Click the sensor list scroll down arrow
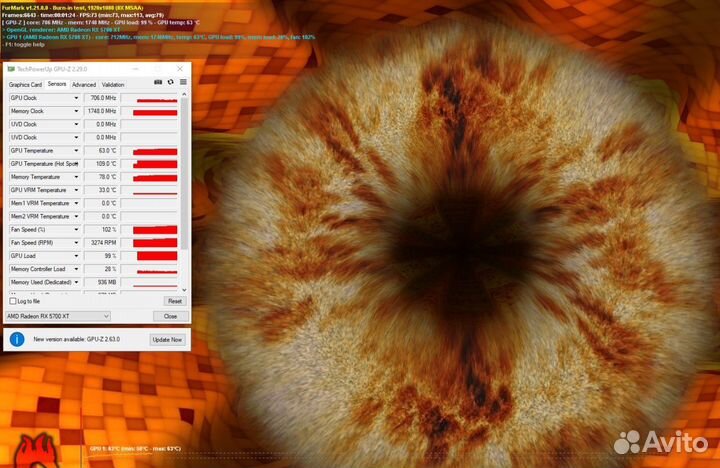This screenshot has width=720, height=468. pos(185,290)
